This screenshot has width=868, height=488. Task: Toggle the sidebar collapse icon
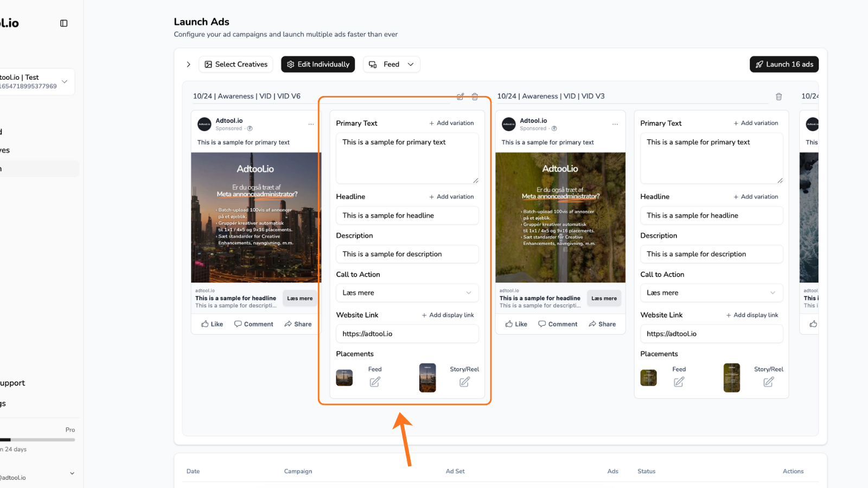pos(63,23)
